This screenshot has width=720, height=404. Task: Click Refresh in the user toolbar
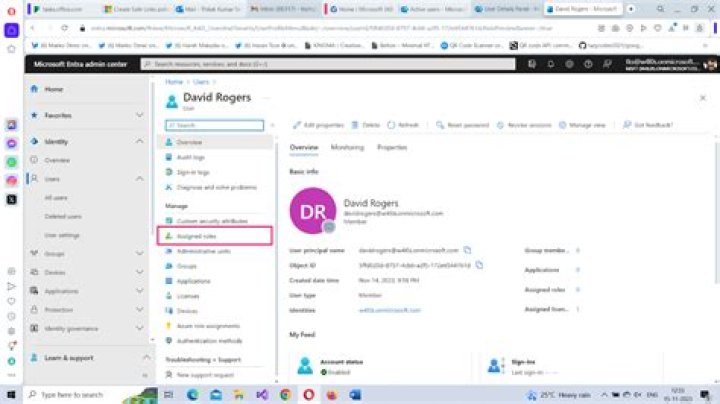click(x=403, y=125)
